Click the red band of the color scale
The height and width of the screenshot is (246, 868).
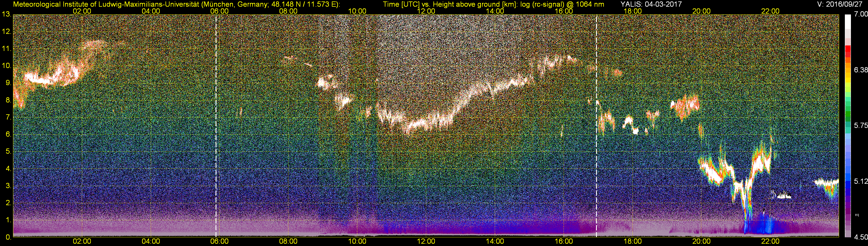(x=848, y=51)
